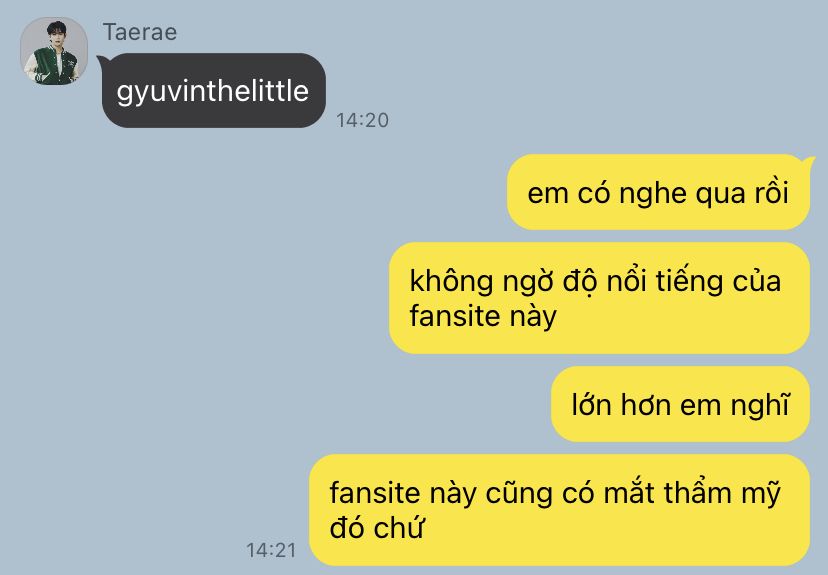This screenshot has height=575, width=828.
Task: Click 'rồi' in the first yellow bubble
Action: pyautogui.click(x=771, y=192)
